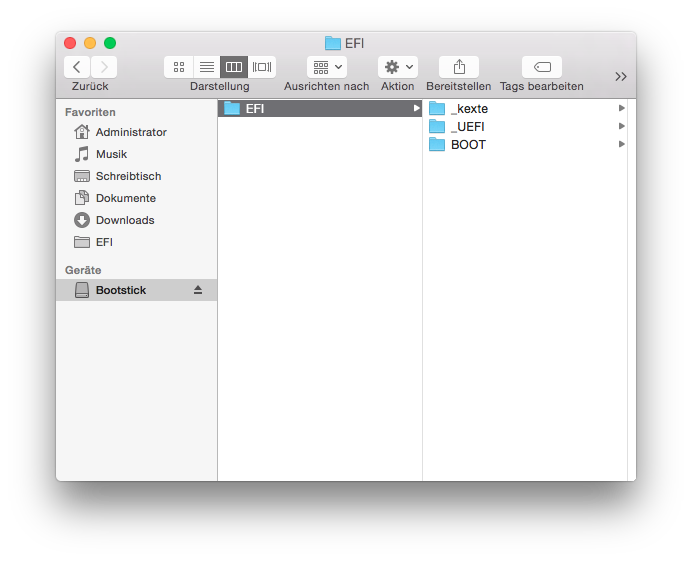
Task: Maximize the Finder window with green button
Action: pyautogui.click(x=110, y=43)
